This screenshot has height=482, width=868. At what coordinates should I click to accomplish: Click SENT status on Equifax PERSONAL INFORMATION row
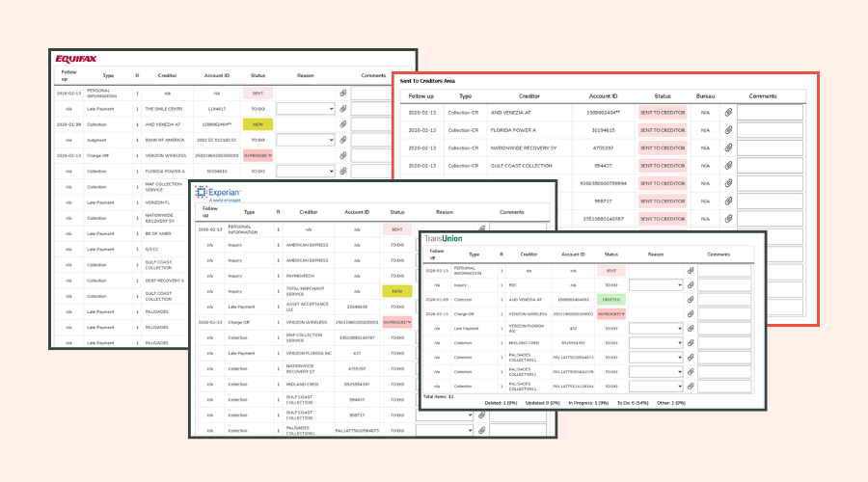(x=258, y=93)
